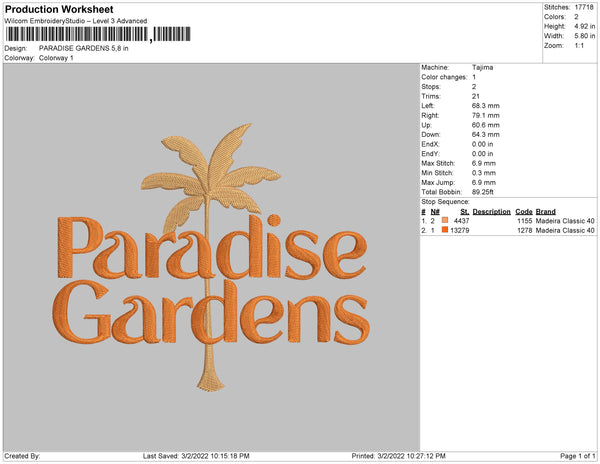
Task: Click the EndY value 0.00 in
Action: pos(483,154)
